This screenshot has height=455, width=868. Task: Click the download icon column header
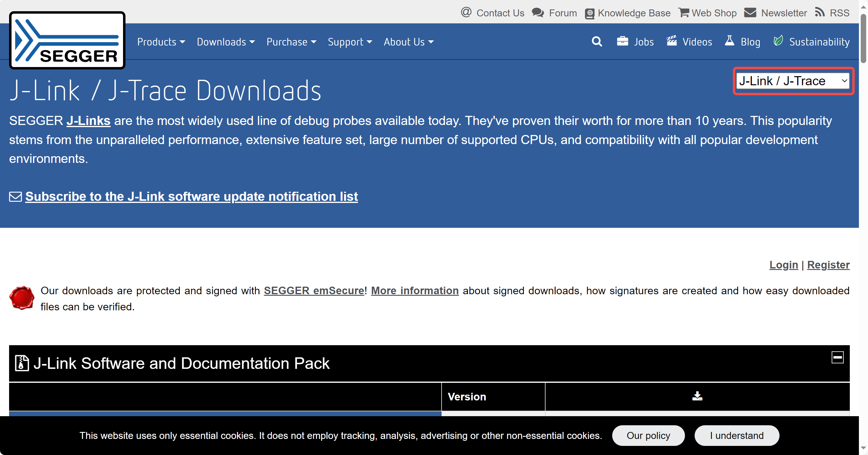(697, 396)
